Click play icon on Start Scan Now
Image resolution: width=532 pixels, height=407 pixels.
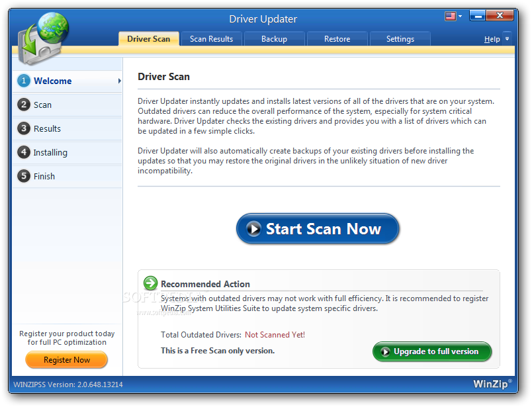tap(253, 228)
